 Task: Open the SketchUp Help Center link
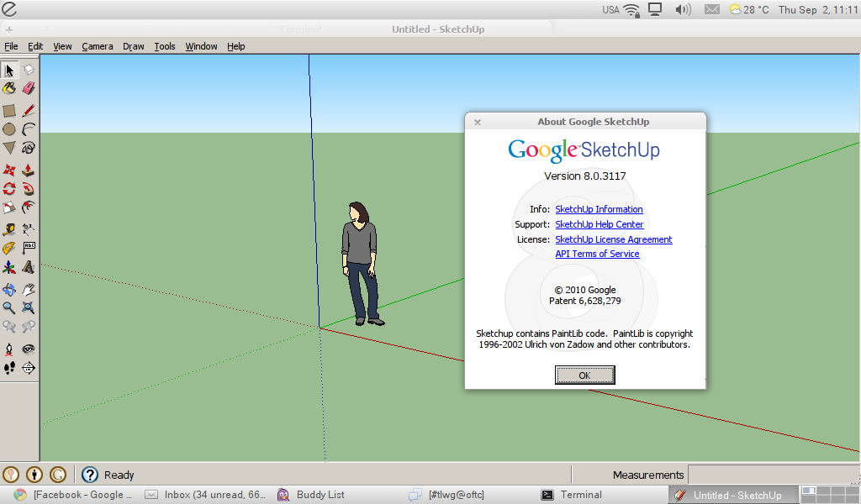[599, 224]
